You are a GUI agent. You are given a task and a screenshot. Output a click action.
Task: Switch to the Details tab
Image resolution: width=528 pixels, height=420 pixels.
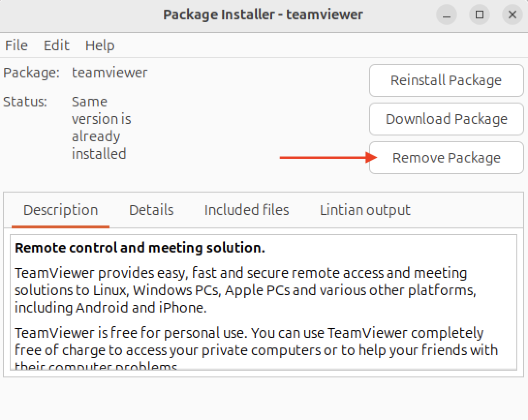[x=151, y=210]
